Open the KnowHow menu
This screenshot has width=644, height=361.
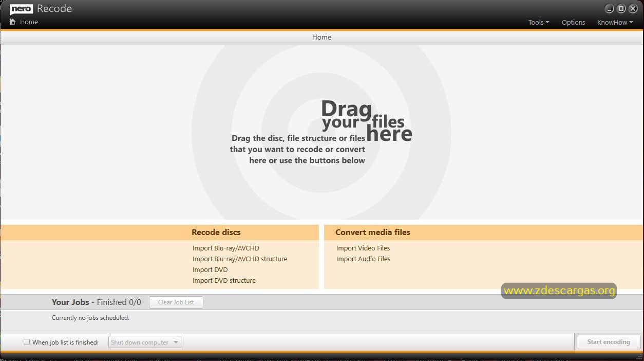615,22
